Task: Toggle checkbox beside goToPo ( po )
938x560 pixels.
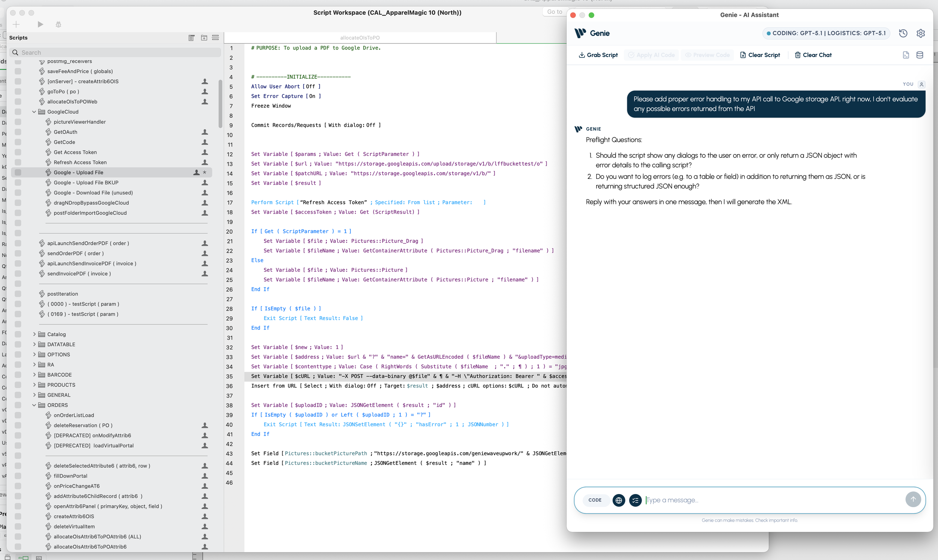Action: tap(18, 92)
